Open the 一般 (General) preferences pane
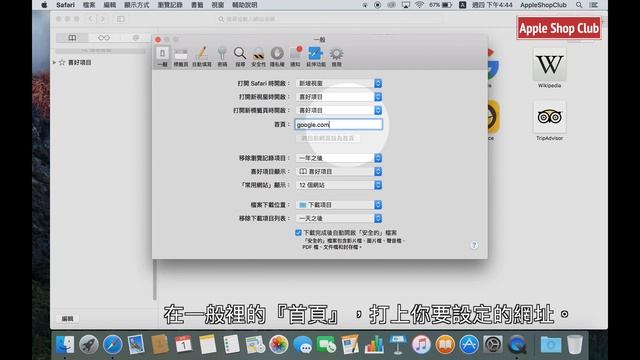Screen dimensions: 640x360 [162, 57]
